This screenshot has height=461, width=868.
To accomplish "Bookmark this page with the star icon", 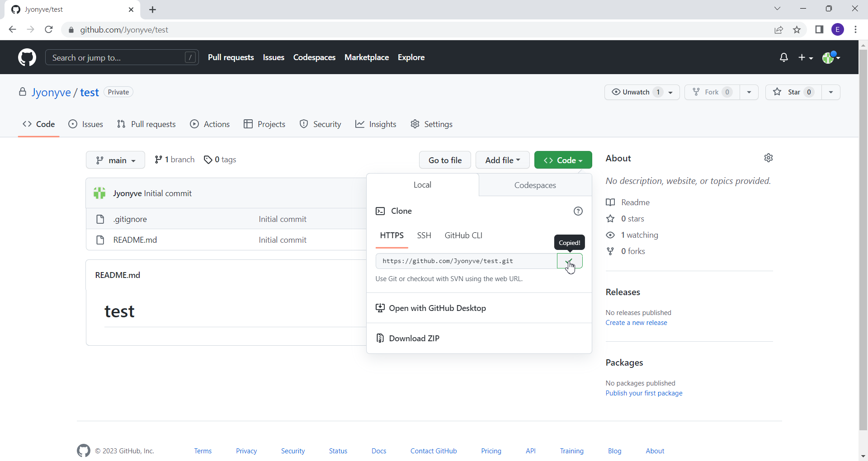I will pyautogui.click(x=797, y=30).
